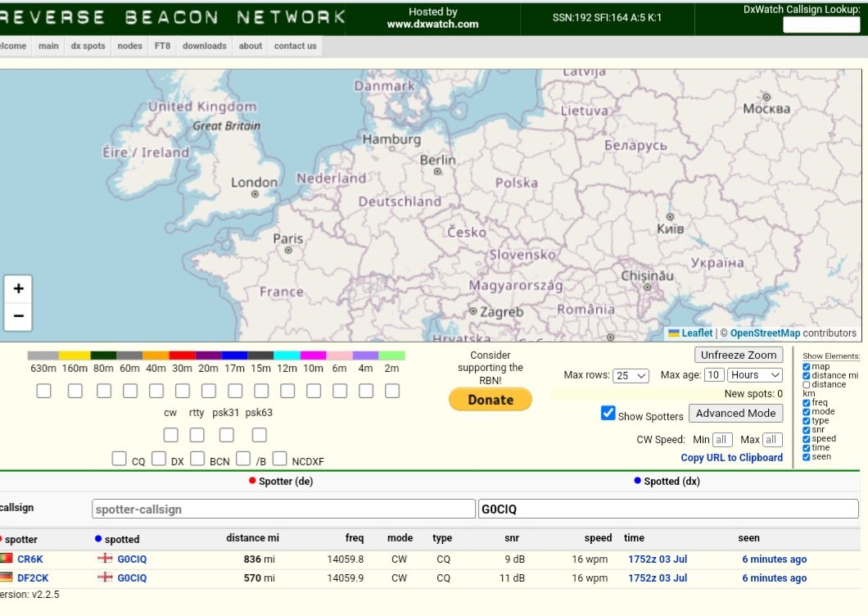Click the Max age number field
This screenshot has width=868, height=616.
(x=714, y=375)
